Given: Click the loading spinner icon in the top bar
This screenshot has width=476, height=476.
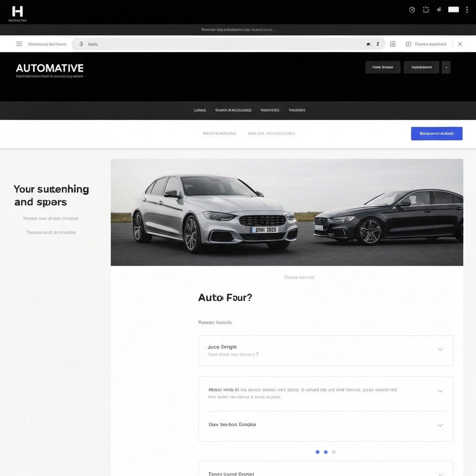Looking at the screenshot, I should point(426,10).
